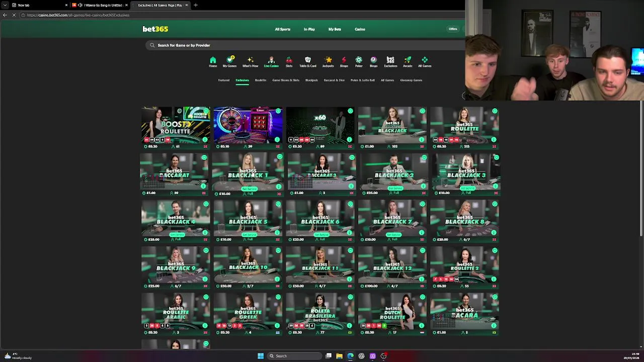Open a new browser tab
The width and height of the screenshot is (644, 362).
click(196, 5)
